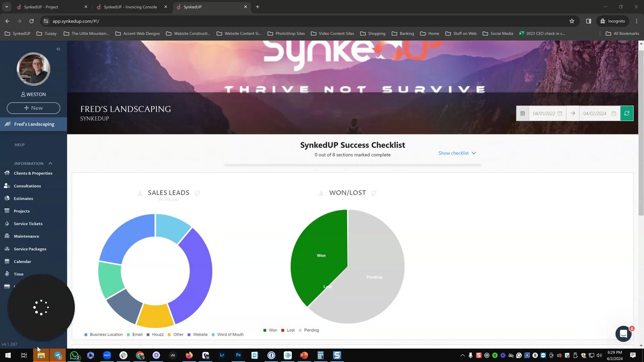Open a new browser tab
Image resolution: width=644 pixels, height=362 pixels.
click(258, 7)
